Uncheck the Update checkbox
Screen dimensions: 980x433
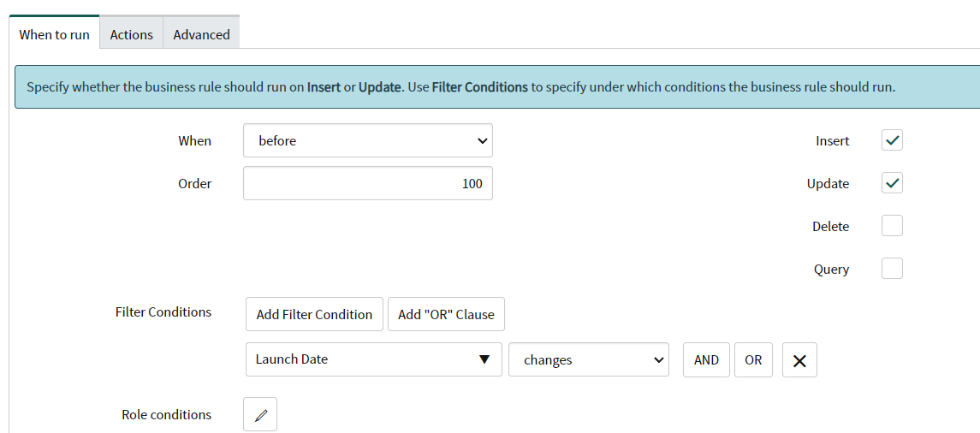[x=892, y=184]
